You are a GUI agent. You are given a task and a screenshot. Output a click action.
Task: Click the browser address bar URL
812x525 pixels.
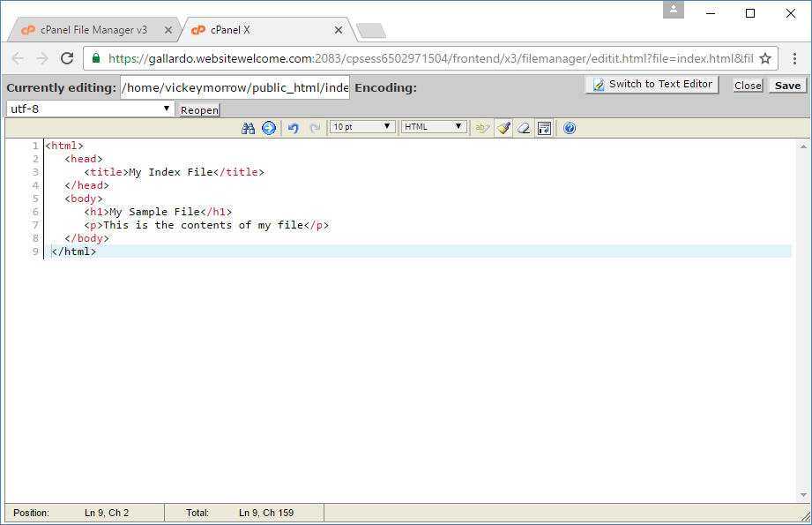point(430,58)
